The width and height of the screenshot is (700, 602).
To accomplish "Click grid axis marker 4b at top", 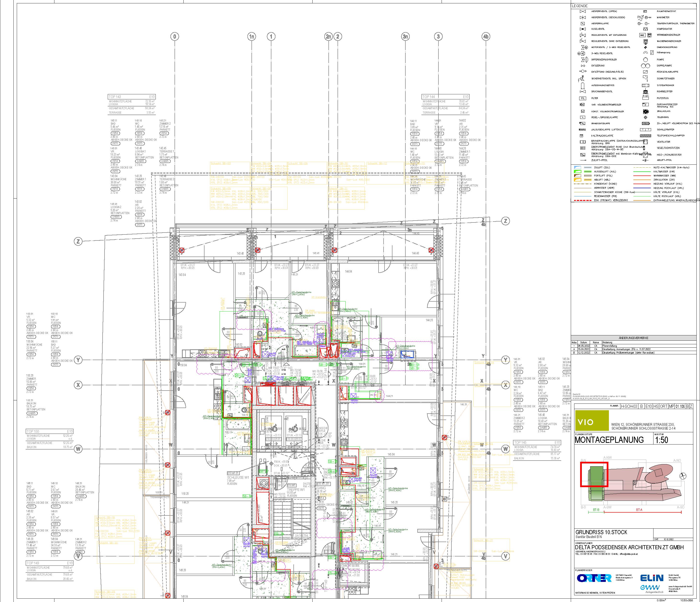I will 486,36.
